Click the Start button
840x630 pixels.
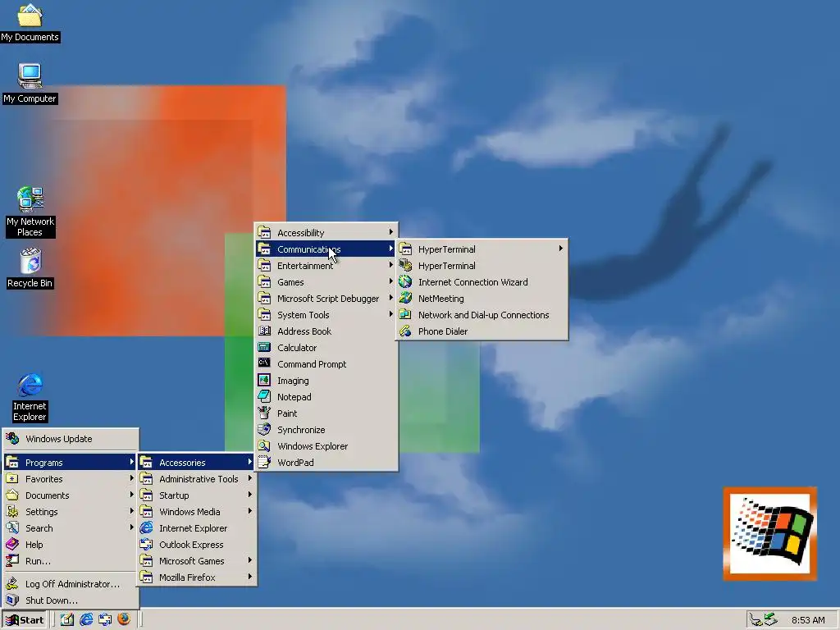point(25,620)
